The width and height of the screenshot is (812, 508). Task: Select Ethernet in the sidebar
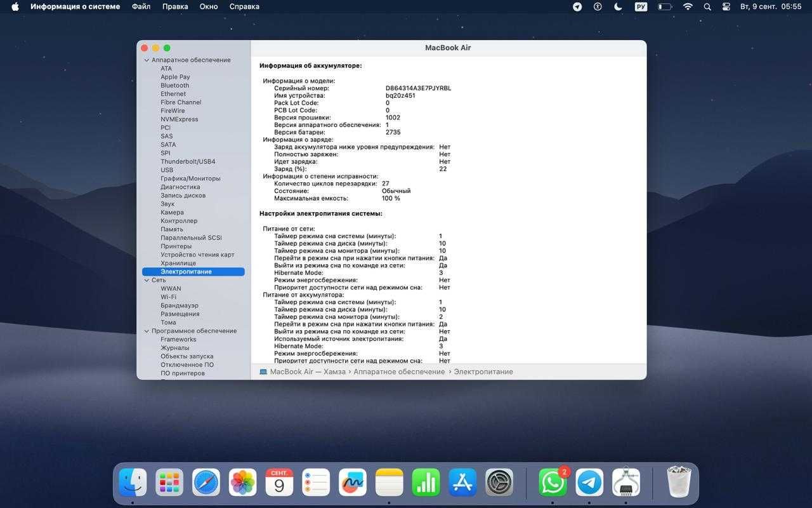[173, 94]
